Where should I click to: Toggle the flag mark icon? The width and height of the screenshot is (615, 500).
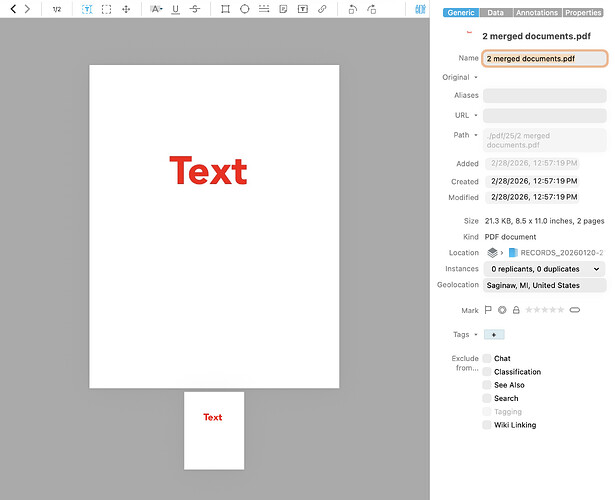pyautogui.click(x=489, y=311)
